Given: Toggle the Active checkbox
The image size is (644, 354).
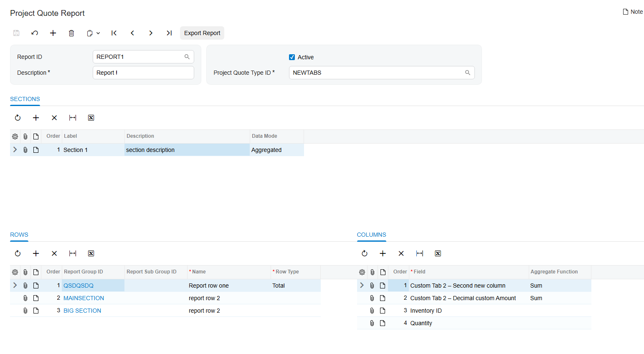Looking at the screenshot, I should pos(292,57).
